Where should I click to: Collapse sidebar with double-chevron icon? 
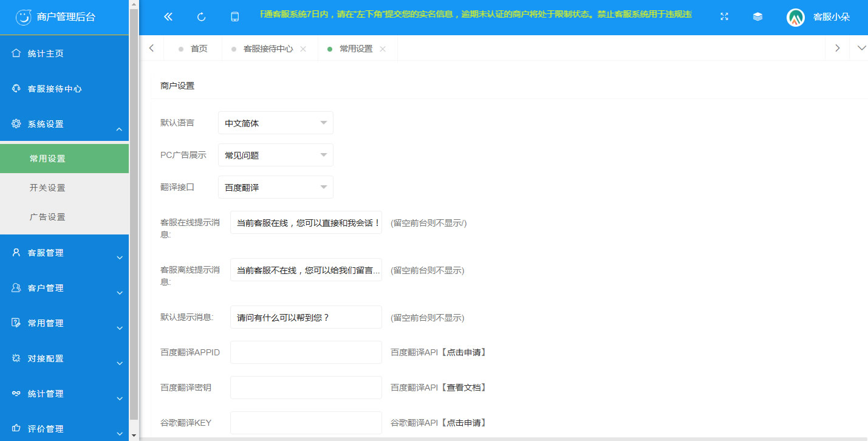[x=168, y=17]
